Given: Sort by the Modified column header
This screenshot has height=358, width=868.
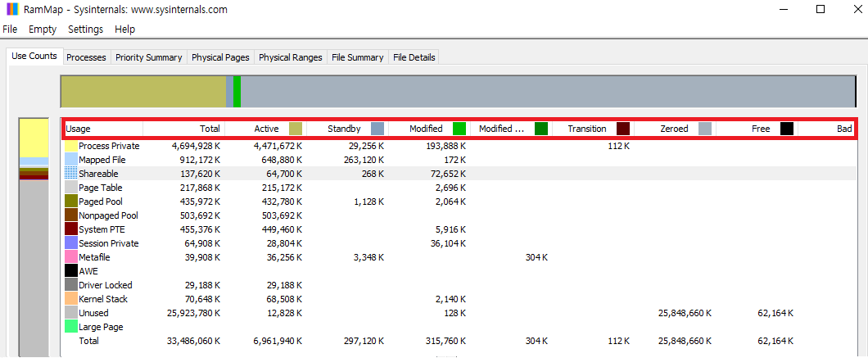Looking at the screenshot, I should pos(430,129).
